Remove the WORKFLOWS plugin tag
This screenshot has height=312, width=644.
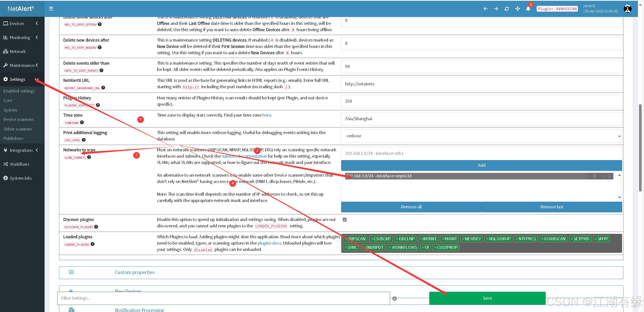(390, 248)
